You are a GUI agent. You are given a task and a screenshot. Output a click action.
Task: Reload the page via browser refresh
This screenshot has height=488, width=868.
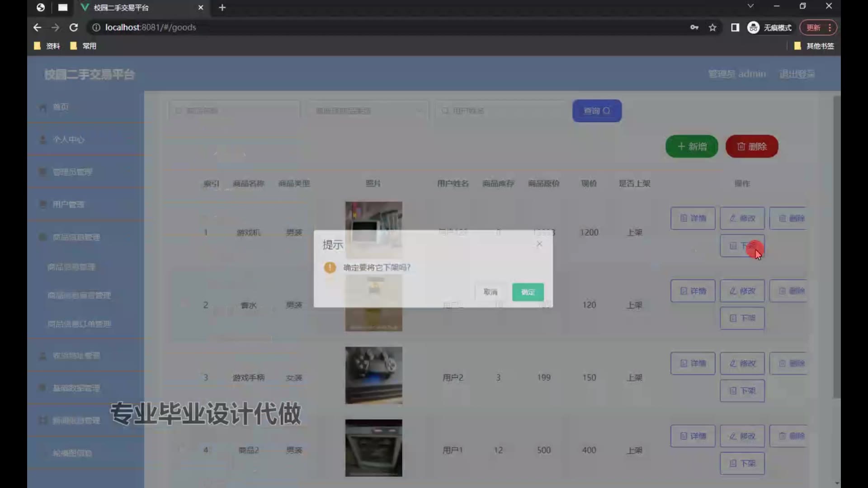73,28
